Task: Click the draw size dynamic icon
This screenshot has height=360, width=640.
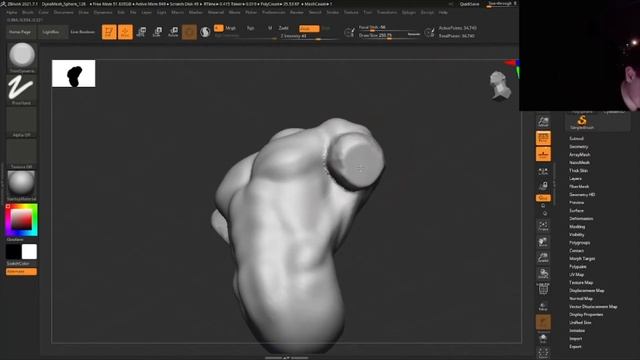Action: point(429,32)
